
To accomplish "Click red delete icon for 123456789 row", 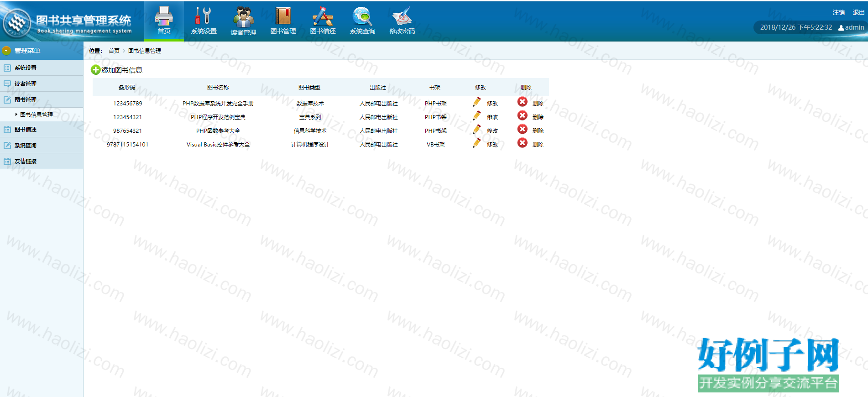I will point(523,102).
